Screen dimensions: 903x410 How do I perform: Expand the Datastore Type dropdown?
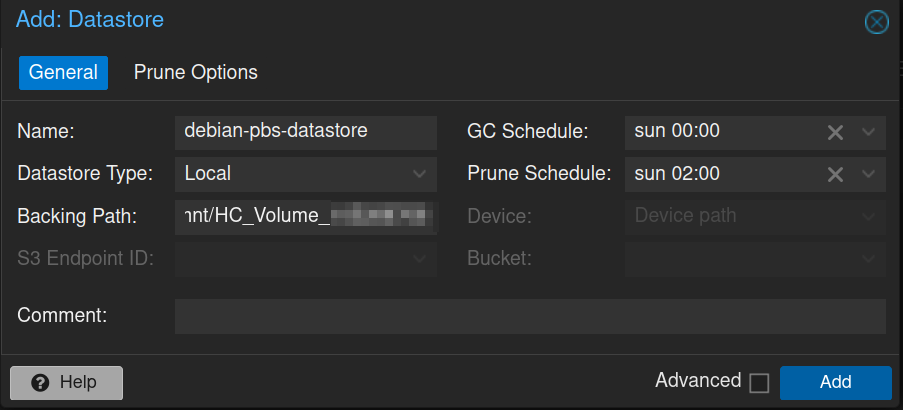coord(419,174)
